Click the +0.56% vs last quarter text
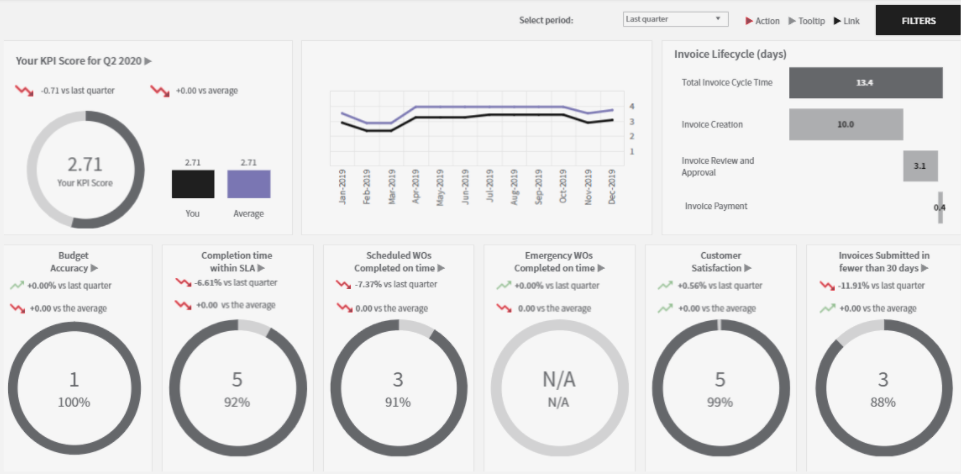The width and height of the screenshot is (961, 474). 720,286
